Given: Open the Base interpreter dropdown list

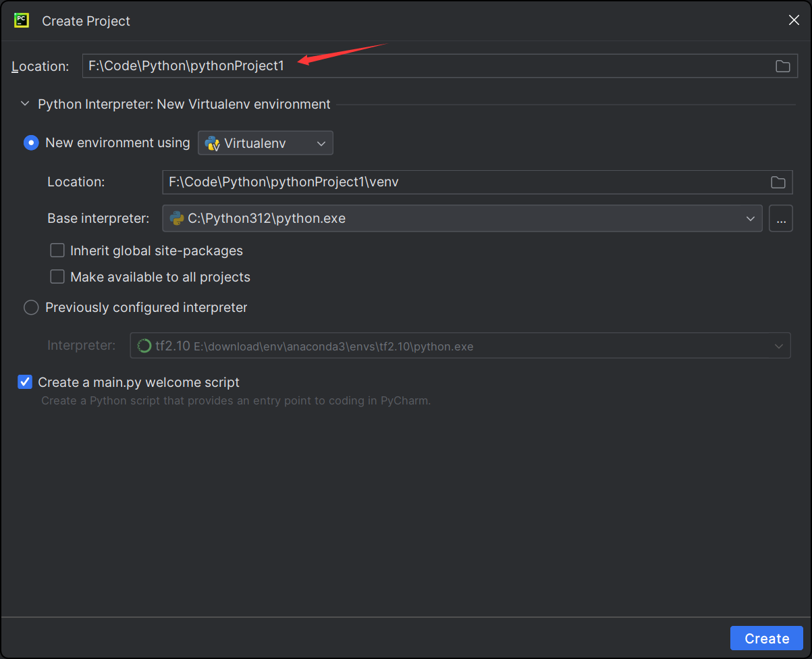Looking at the screenshot, I should (750, 218).
